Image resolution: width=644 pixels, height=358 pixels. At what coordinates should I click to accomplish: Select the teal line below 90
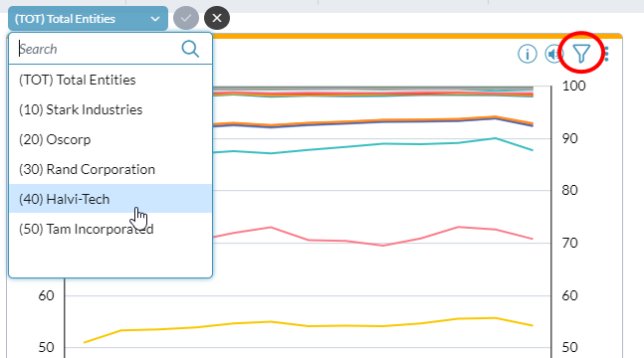383,143
